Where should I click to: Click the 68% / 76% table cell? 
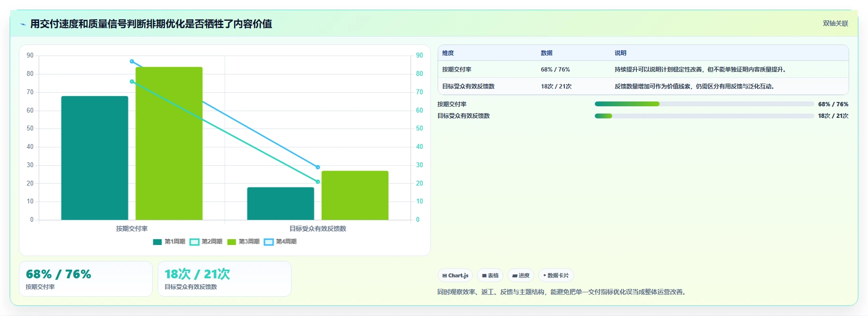coord(555,70)
